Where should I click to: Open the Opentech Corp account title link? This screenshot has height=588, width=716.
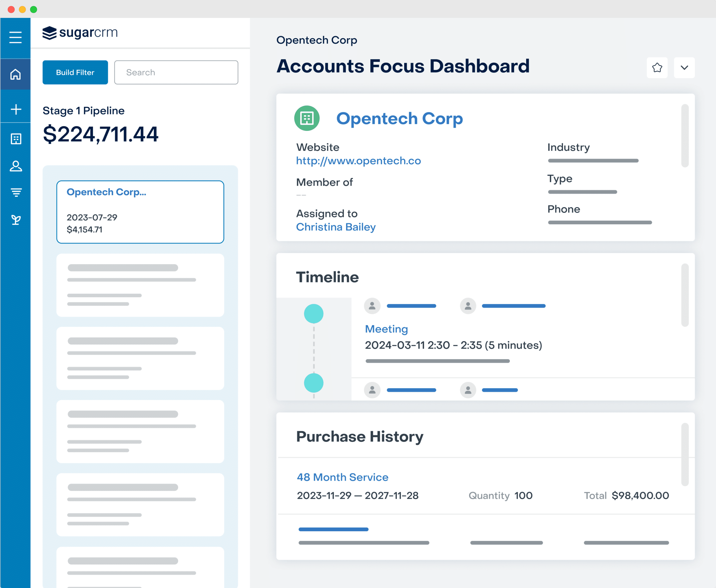[x=399, y=119]
